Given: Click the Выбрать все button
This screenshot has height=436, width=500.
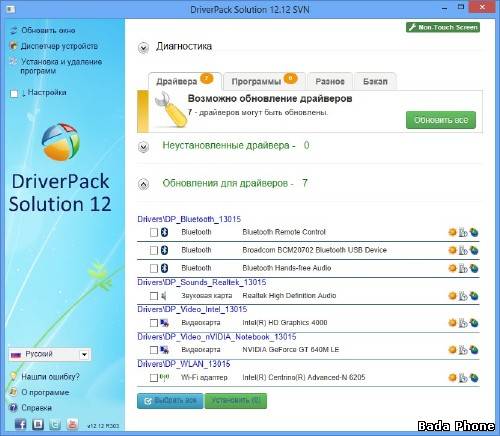Looking at the screenshot, I should click(170, 401).
